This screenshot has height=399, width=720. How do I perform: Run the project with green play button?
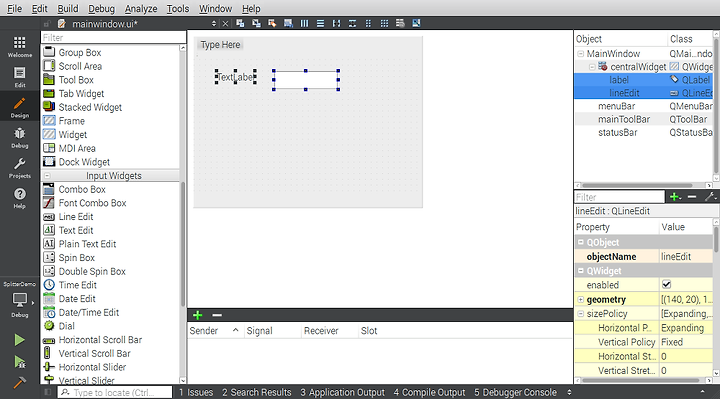(x=19, y=340)
